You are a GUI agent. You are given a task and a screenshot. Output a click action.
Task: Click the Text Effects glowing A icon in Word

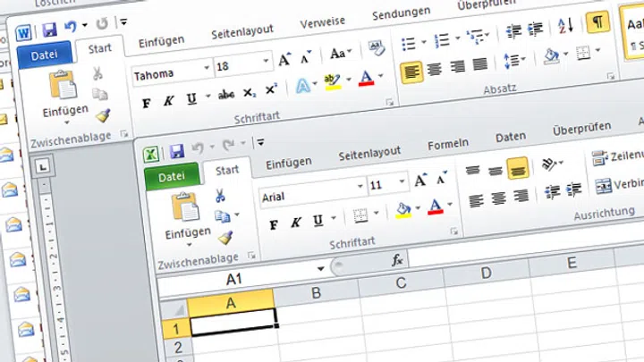[302, 86]
